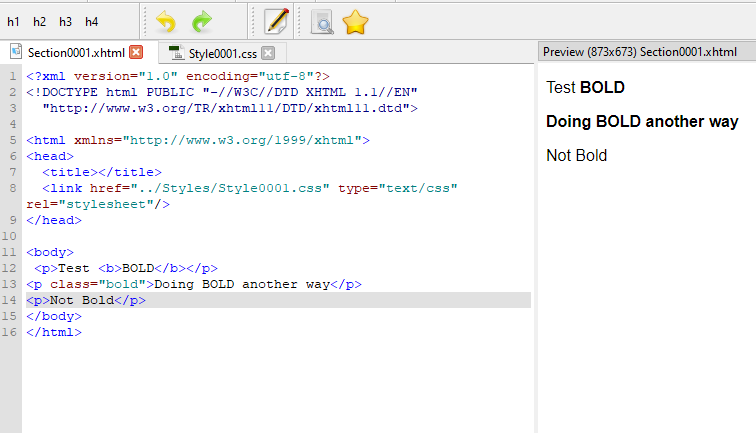Click the opening head tag

pyautogui.click(x=50, y=156)
